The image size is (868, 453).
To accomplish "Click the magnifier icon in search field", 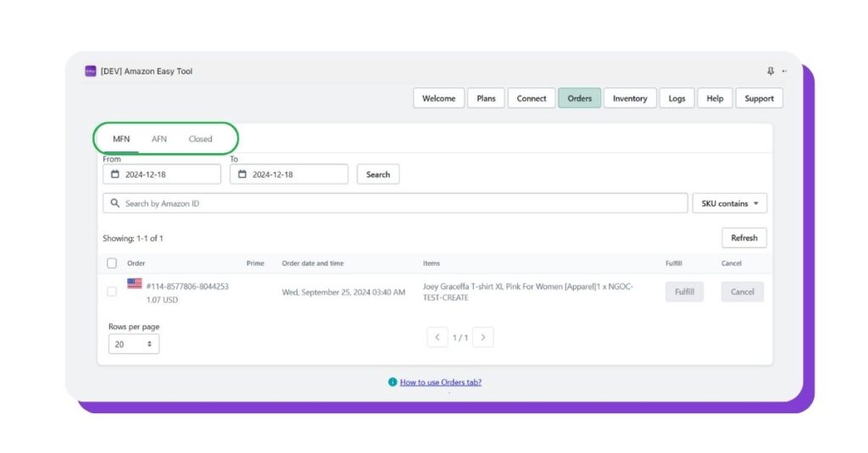I will pos(114,203).
